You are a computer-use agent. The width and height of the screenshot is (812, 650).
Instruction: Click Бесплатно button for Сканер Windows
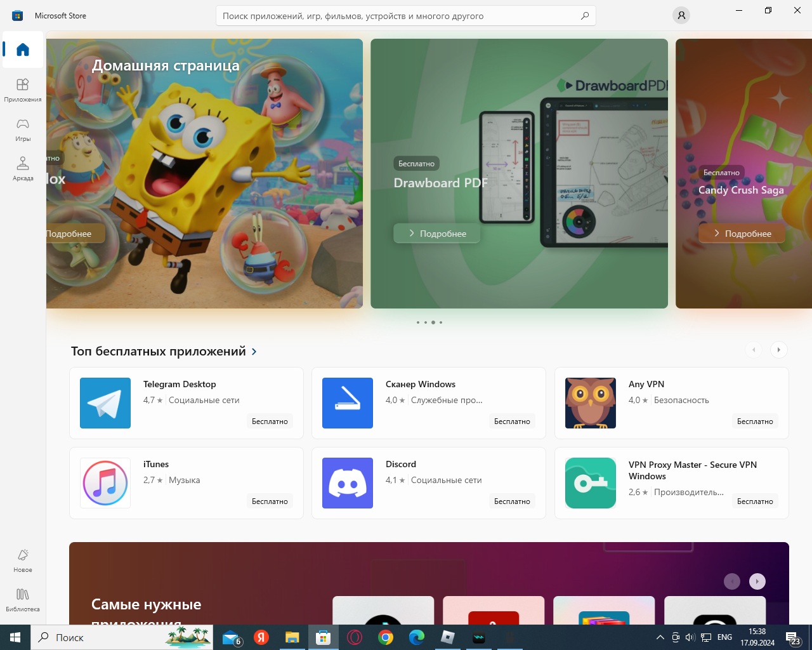click(x=512, y=421)
